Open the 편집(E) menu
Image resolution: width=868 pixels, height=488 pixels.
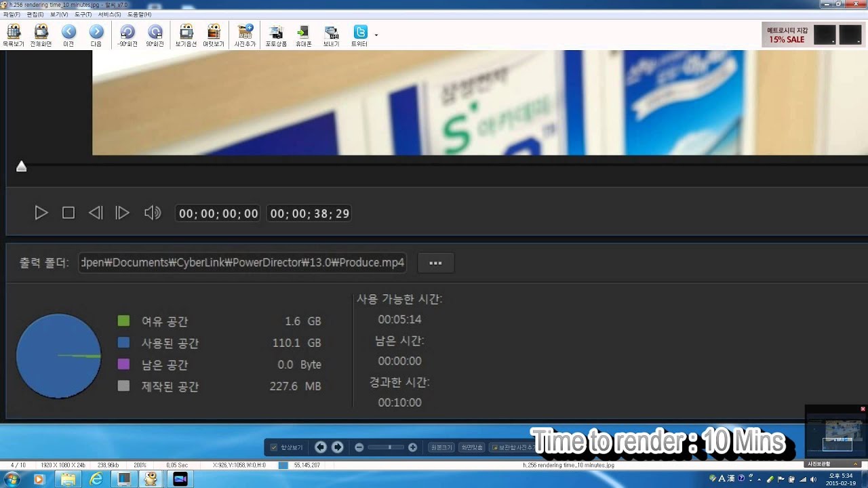click(x=35, y=14)
